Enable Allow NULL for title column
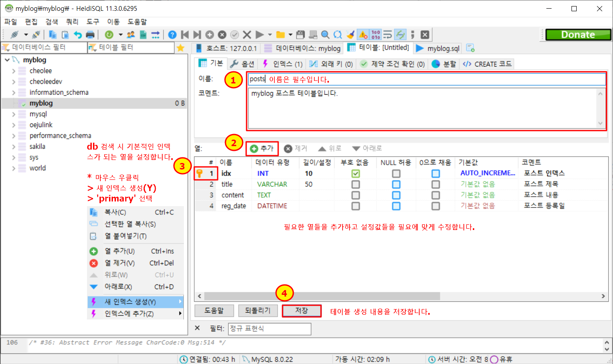 [396, 184]
